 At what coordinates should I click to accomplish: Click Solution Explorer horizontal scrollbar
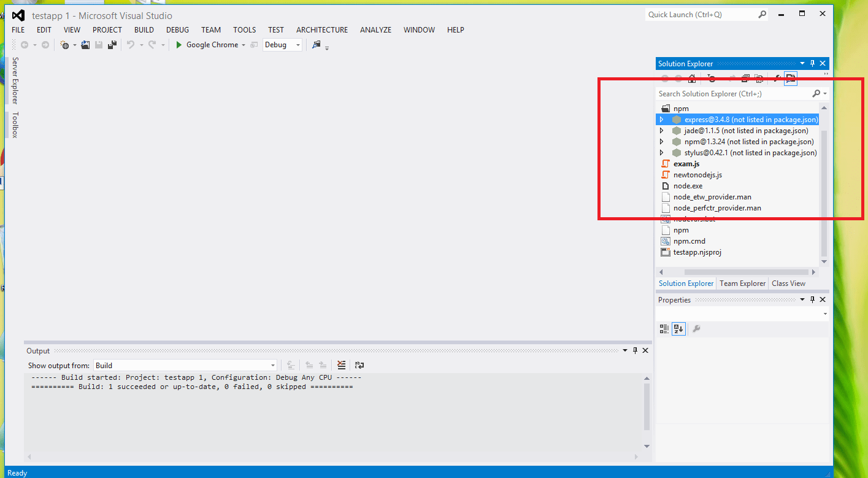click(x=748, y=272)
